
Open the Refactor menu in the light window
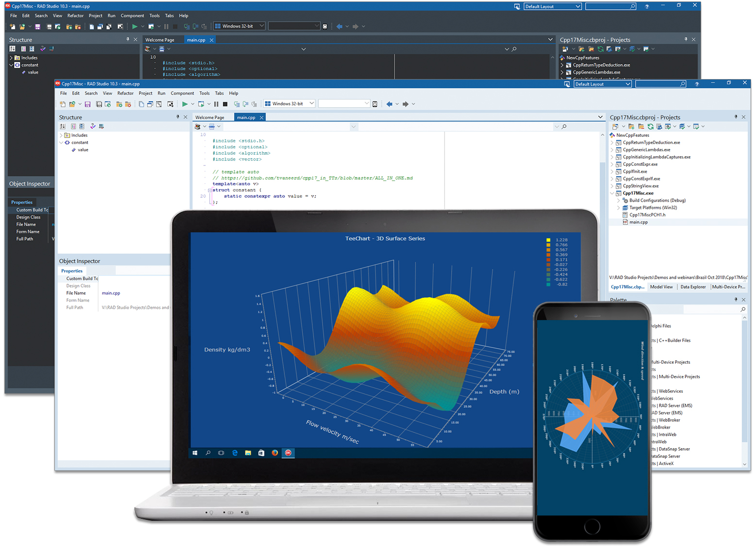125,93
